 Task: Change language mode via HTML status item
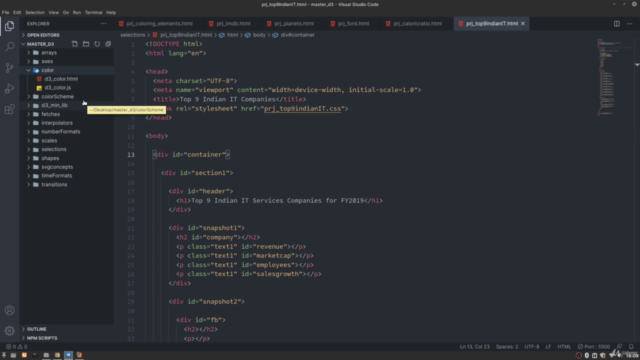click(564, 347)
